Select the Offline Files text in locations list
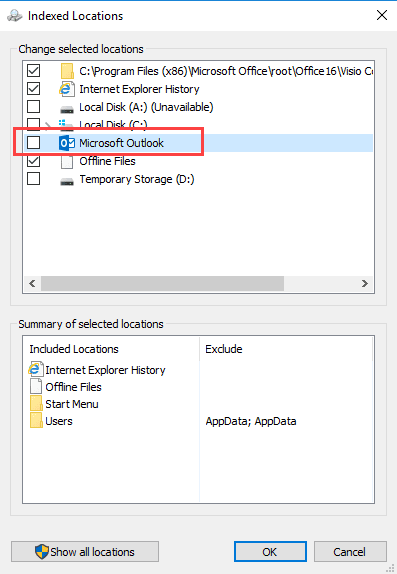The image size is (397, 574). [107, 161]
